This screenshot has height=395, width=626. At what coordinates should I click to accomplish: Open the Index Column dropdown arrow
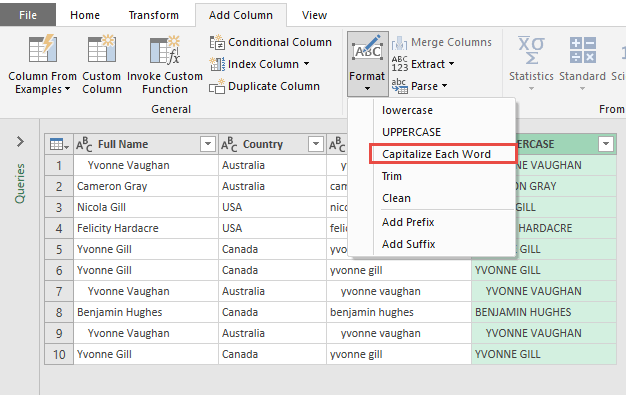click(306, 64)
